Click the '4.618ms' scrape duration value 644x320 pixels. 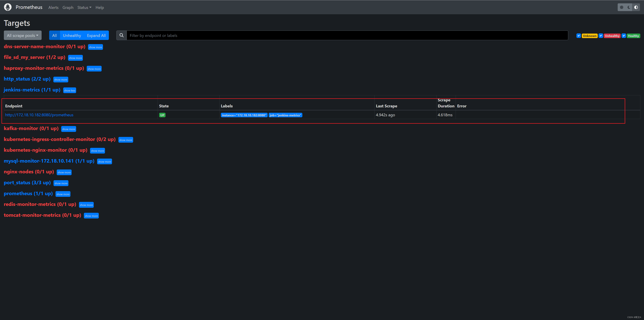(445, 115)
